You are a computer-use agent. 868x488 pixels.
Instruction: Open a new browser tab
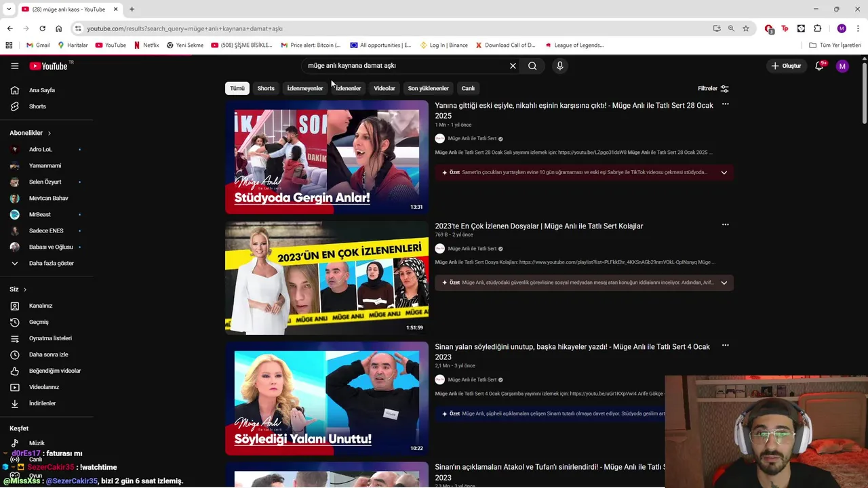132,9
